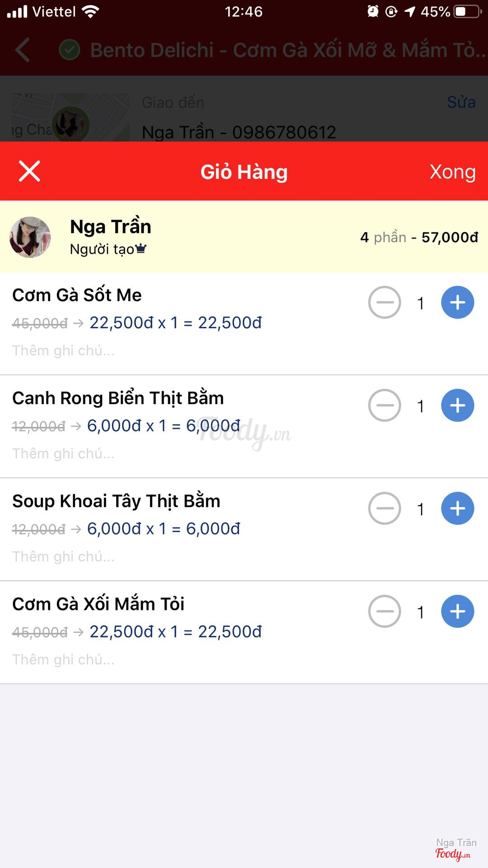Tap Xong to finish cart editing

(452, 172)
